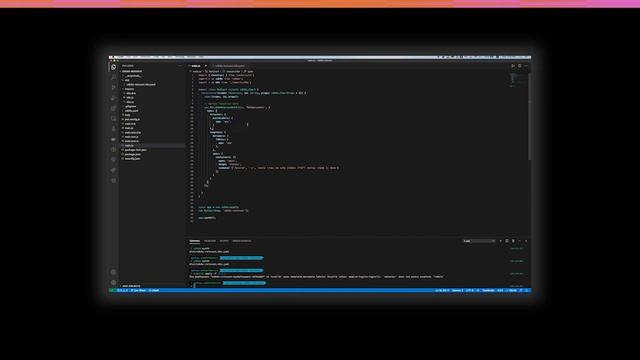Open jest.config.js in the file tree

[132, 119]
